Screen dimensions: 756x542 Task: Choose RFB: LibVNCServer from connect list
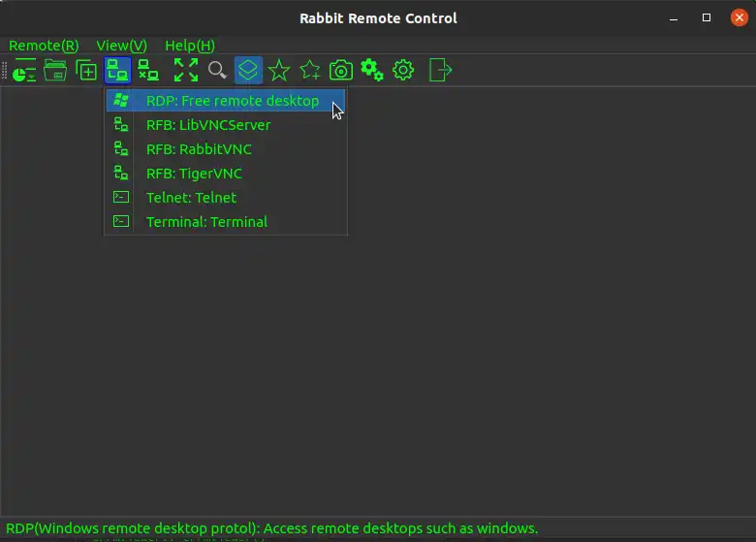[x=226, y=125]
